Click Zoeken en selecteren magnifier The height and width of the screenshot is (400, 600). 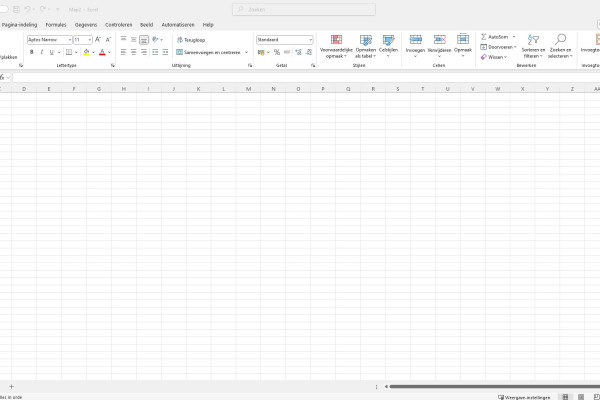point(560,40)
